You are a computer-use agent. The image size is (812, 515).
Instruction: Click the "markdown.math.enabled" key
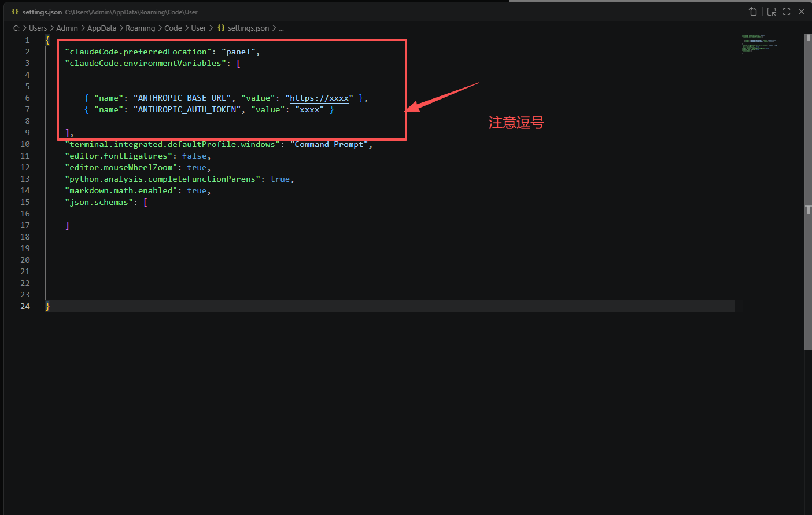pos(121,191)
